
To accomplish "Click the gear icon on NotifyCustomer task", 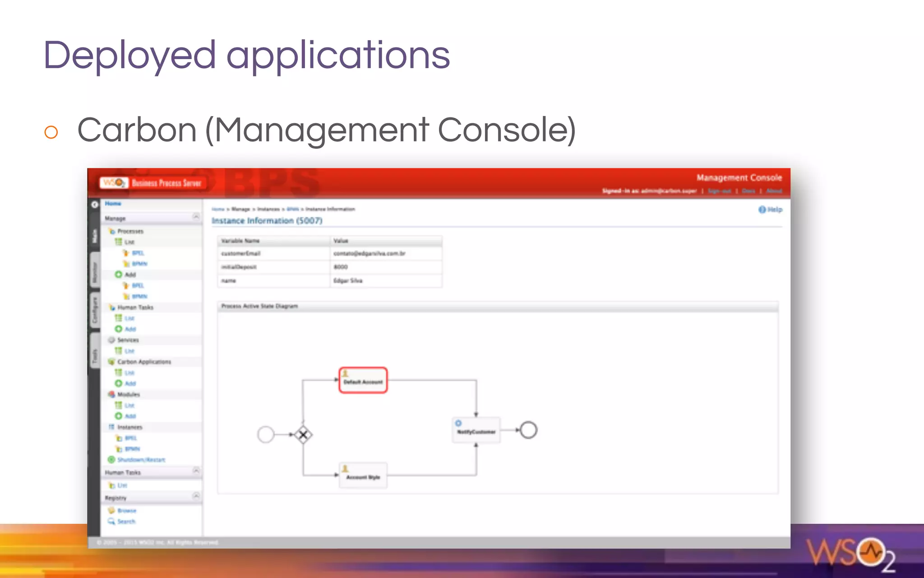I will [x=458, y=423].
